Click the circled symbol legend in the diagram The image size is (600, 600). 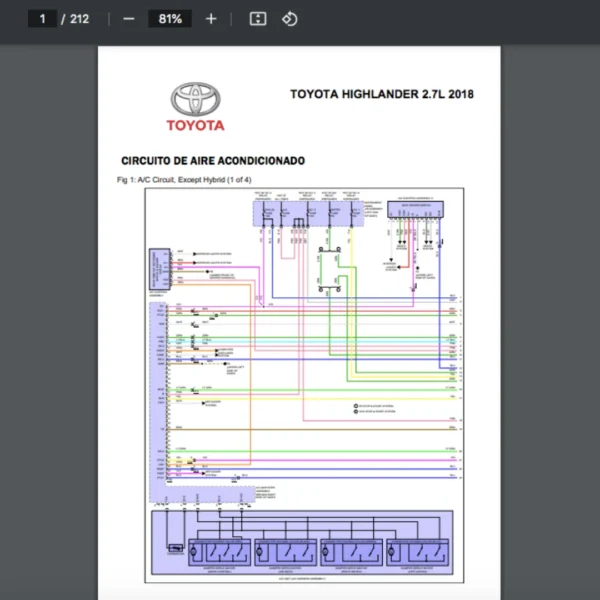pos(374,409)
